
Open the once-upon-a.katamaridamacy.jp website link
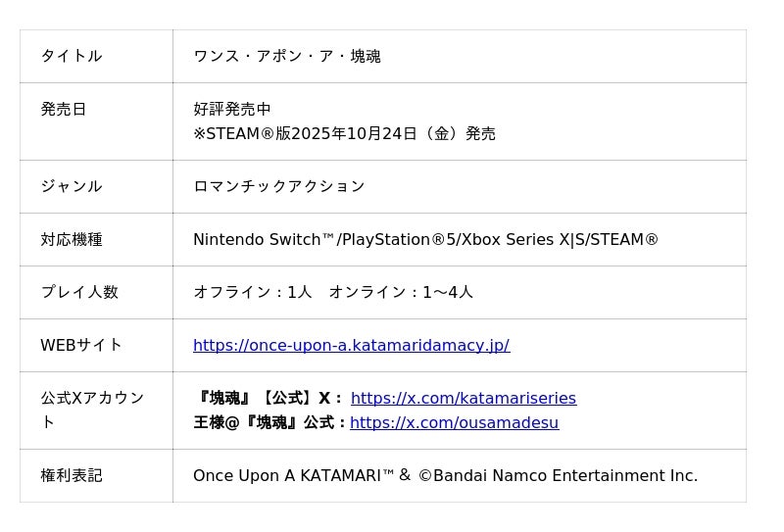coord(351,345)
